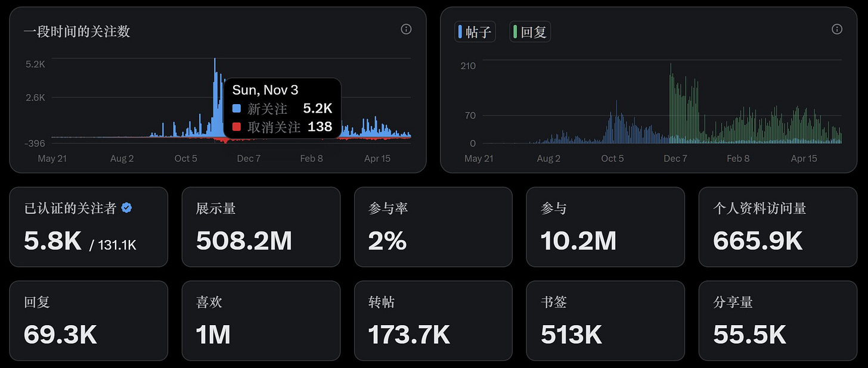Viewport: 868px width, 368px height.
Task: Toggle the 回复 series legend
Action: (x=530, y=32)
